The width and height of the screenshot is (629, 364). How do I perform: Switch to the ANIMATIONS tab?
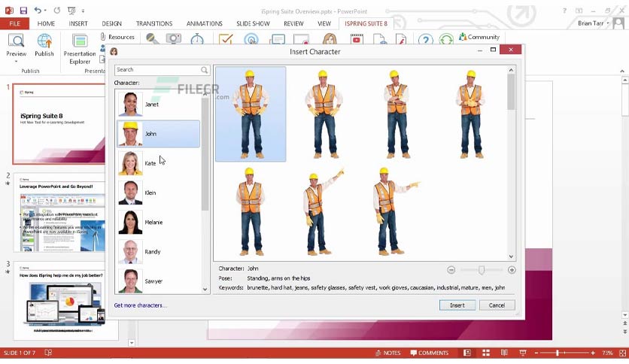pos(204,23)
